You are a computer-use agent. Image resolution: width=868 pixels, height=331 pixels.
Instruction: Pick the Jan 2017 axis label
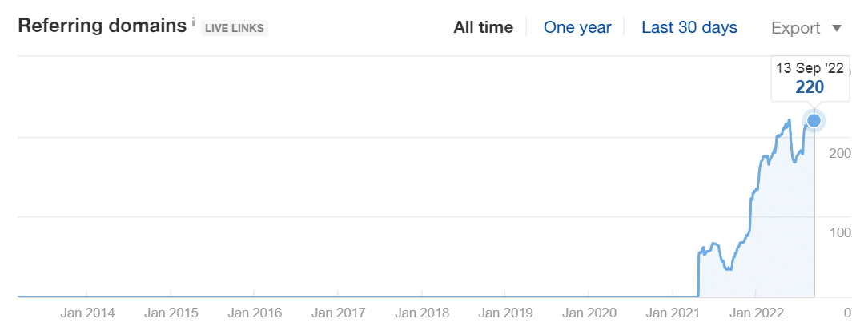click(x=339, y=313)
